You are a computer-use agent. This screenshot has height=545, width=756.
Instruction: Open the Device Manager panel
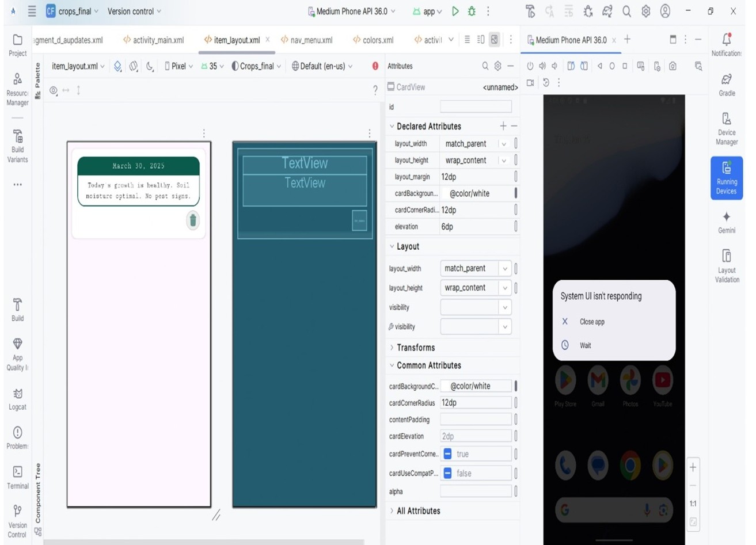[x=726, y=128]
